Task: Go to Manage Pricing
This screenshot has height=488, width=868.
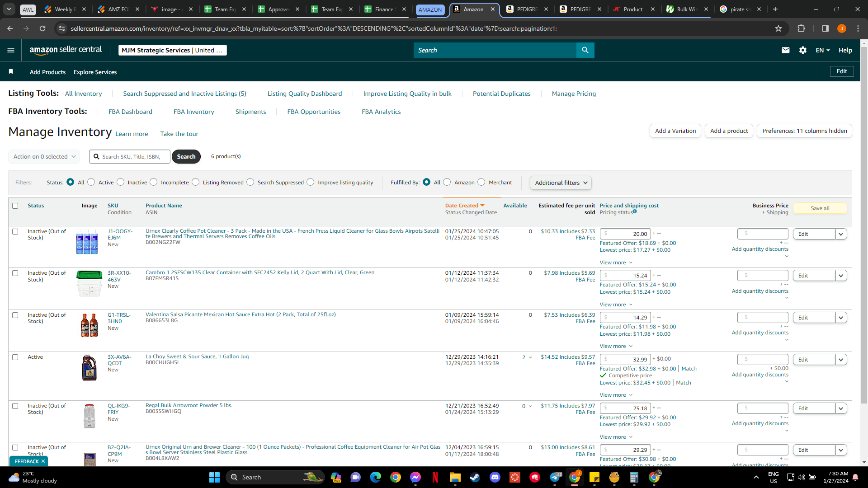Action: (x=574, y=94)
